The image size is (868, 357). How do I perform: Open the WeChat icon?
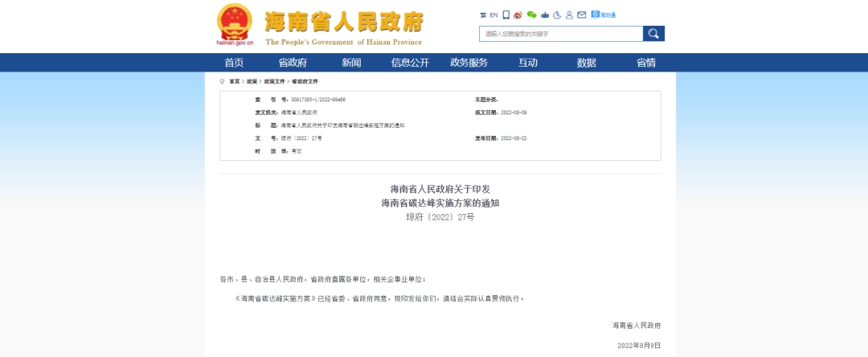[531, 14]
